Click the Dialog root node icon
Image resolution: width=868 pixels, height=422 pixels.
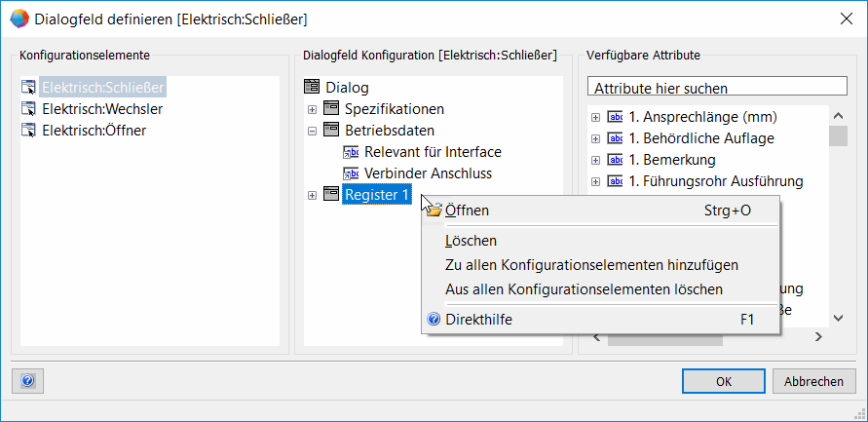coord(312,87)
